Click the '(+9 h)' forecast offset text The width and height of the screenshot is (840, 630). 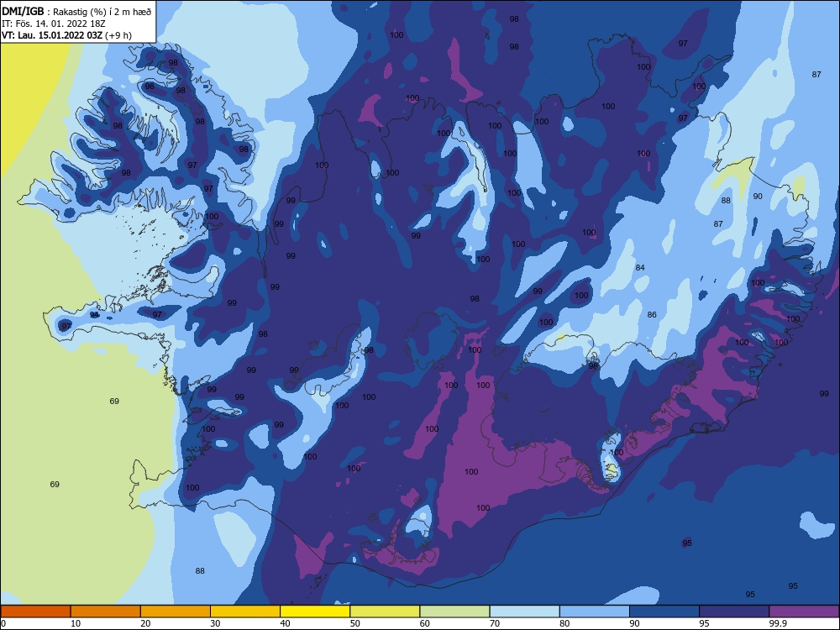click(x=118, y=35)
